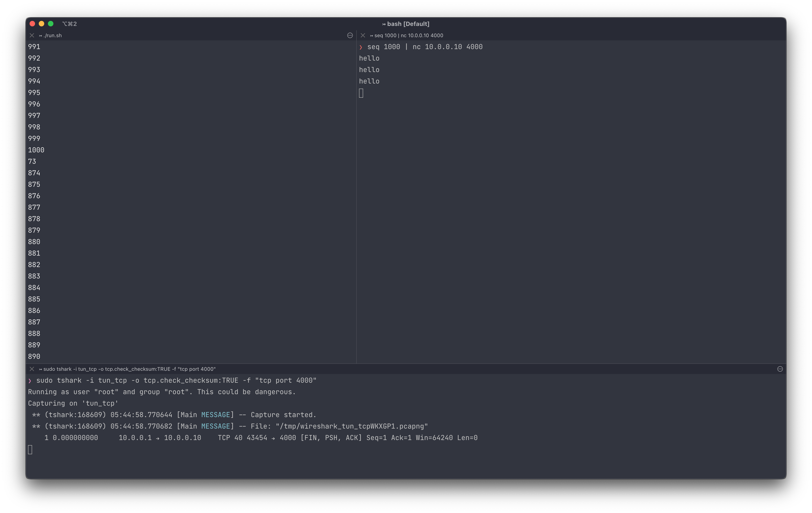
Task: Click the seq 1000 | nc command line
Action: 425,47
